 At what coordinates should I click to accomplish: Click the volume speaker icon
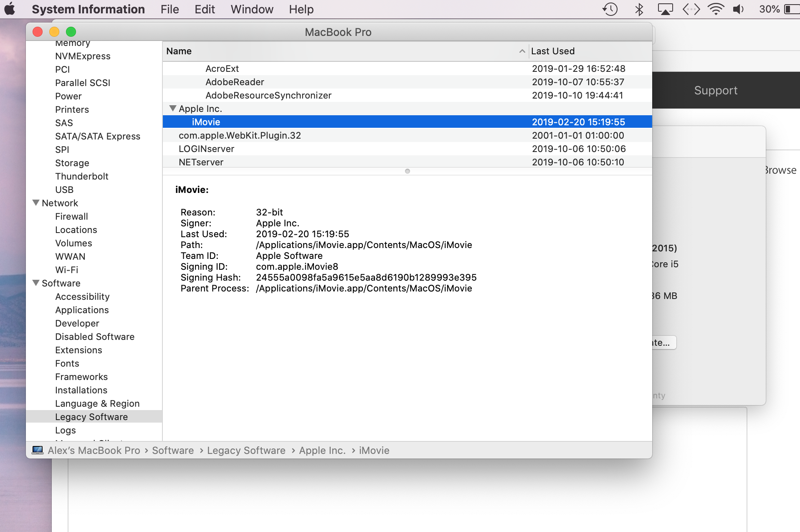point(738,9)
